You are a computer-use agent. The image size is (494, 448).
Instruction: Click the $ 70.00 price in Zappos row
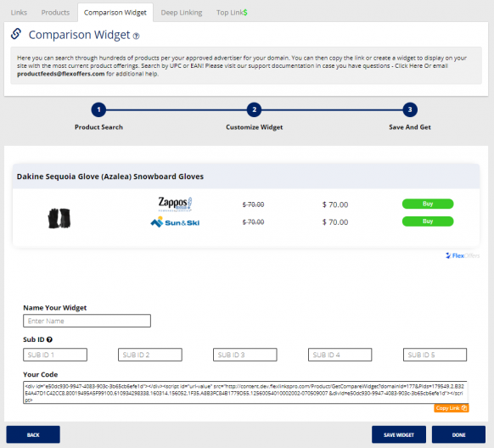(x=335, y=204)
